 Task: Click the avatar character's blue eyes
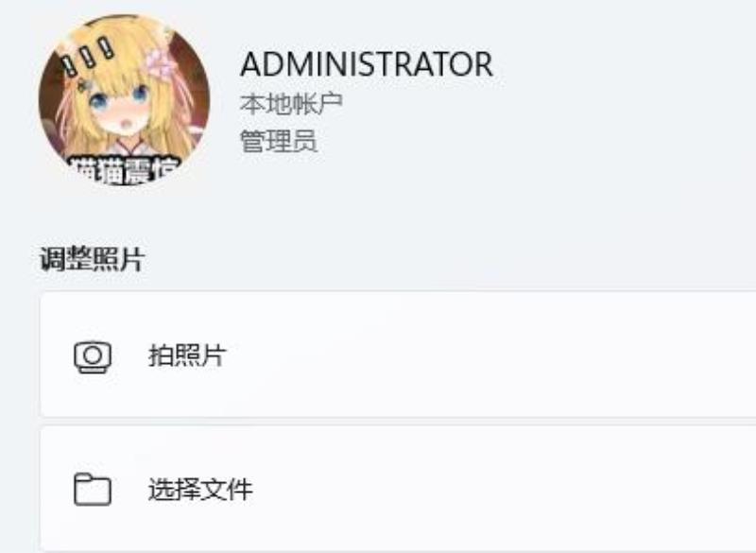point(119,96)
